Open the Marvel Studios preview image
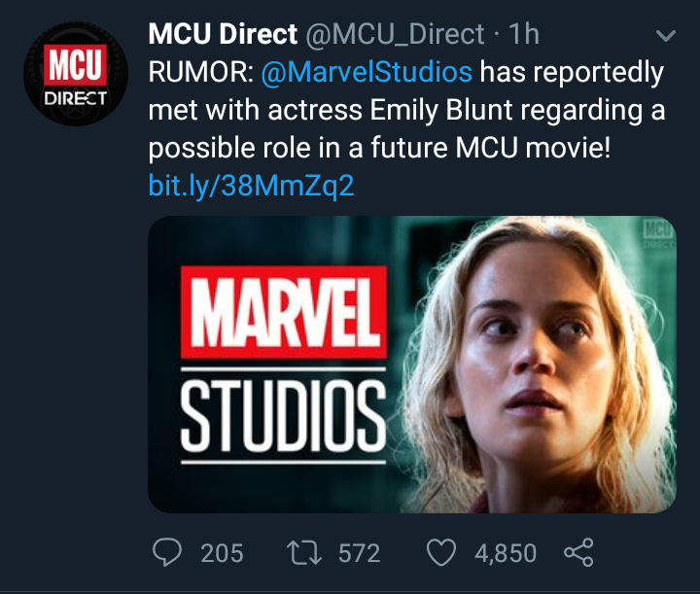Image resolution: width=700 pixels, height=594 pixels. click(x=411, y=364)
